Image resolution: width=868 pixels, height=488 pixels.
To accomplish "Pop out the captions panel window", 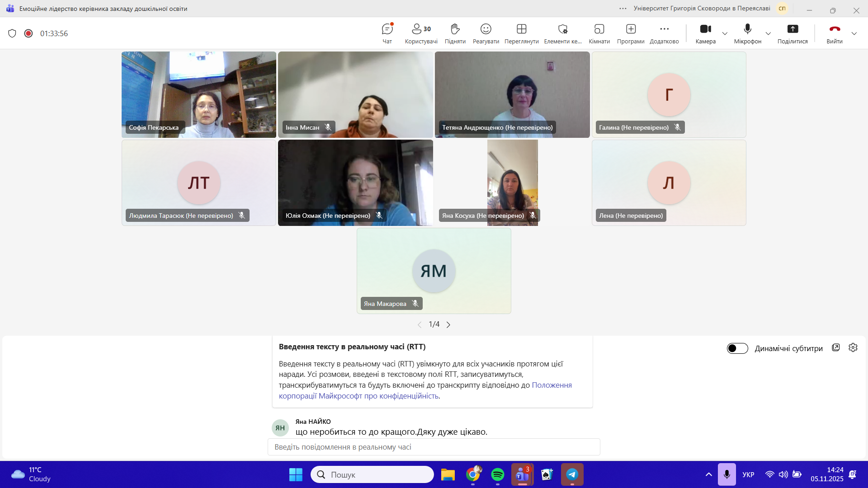I will point(836,347).
